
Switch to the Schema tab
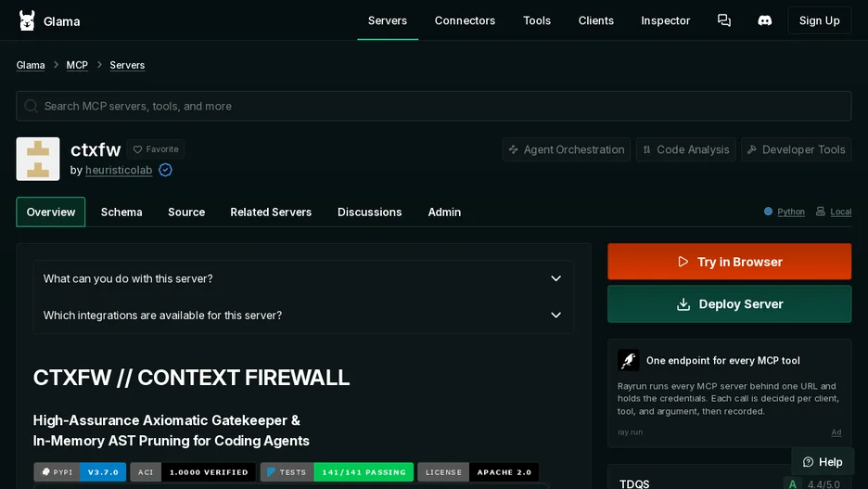click(x=121, y=212)
